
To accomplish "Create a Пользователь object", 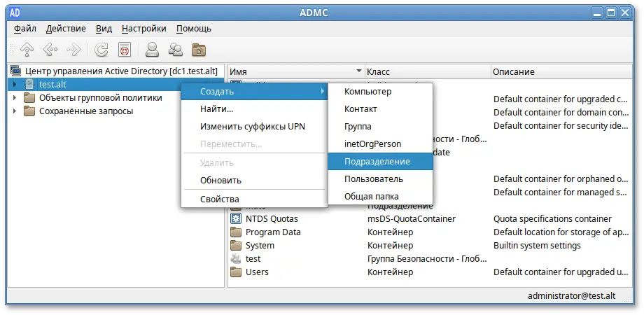I will coord(380,179).
